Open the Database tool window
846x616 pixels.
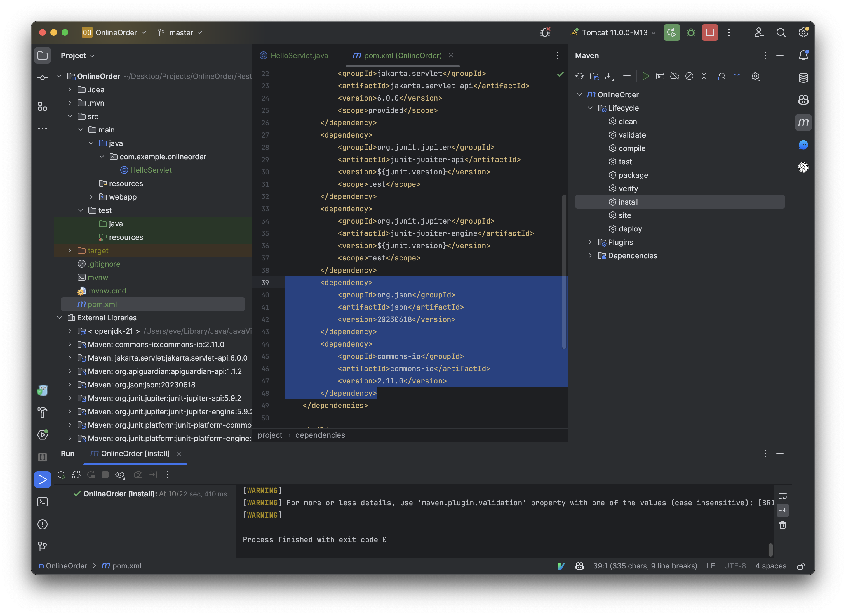(803, 78)
